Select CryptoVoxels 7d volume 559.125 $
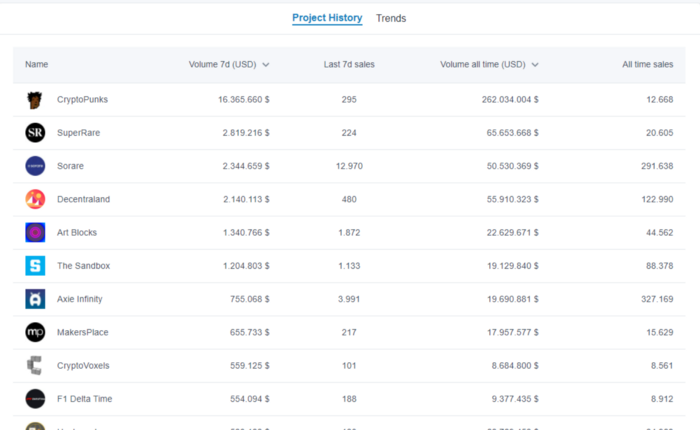 250,366
